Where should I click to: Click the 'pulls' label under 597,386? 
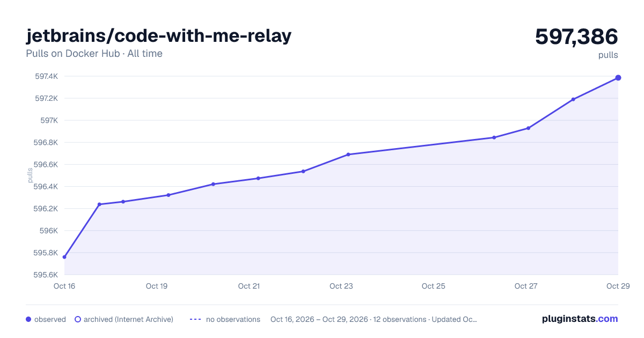tap(608, 55)
